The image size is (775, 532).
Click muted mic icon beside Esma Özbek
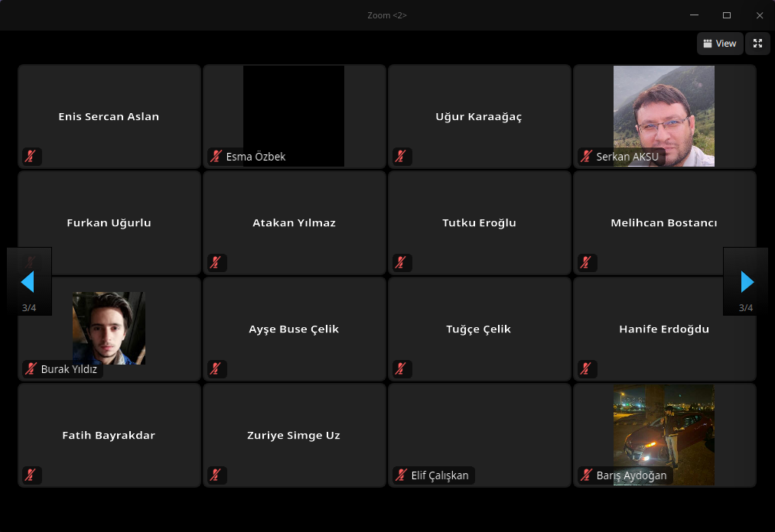(216, 157)
